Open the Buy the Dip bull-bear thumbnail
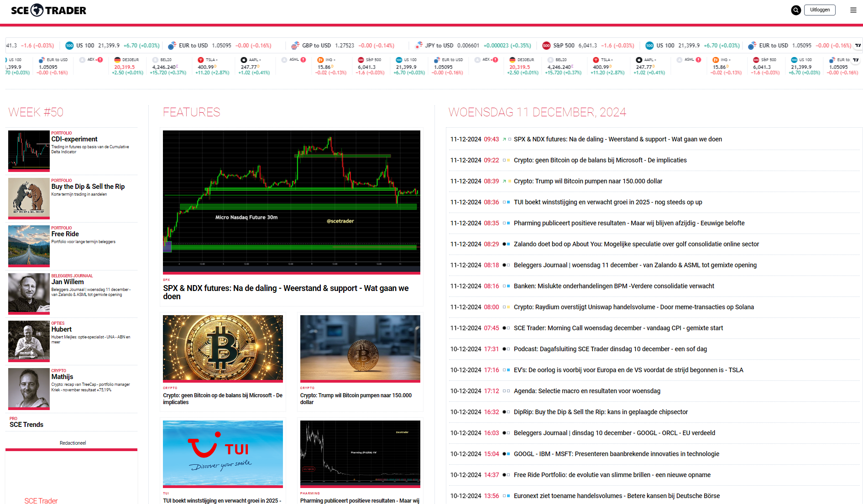The width and height of the screenshot is (863, 504). (29, 198)
